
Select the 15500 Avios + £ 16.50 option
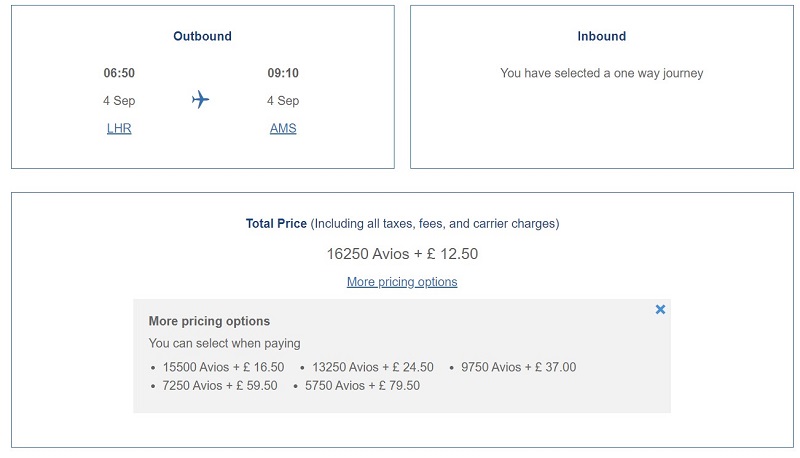(223, 367)
